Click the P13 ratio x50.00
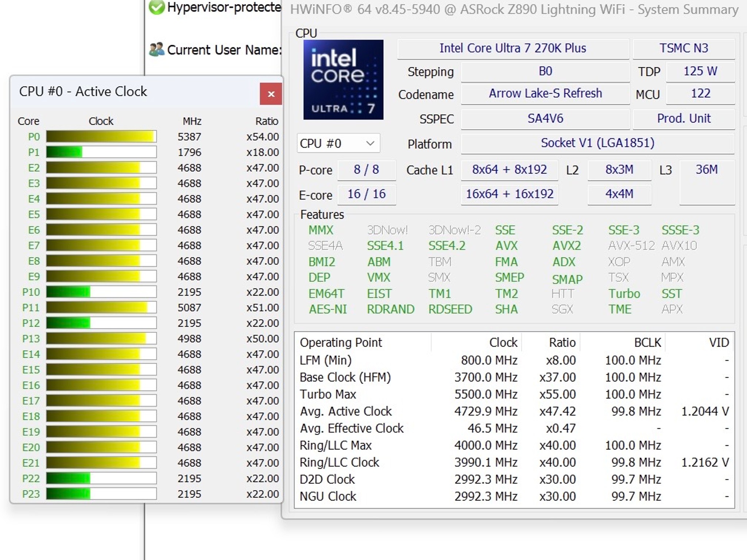The image size is (747, 560). point(263,339)
